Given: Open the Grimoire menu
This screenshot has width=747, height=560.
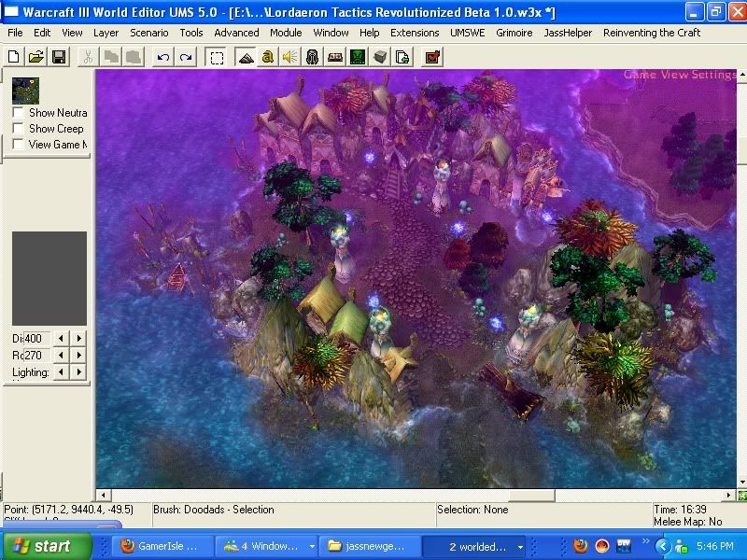Looking at the screenshot, I should pos(514,33).
